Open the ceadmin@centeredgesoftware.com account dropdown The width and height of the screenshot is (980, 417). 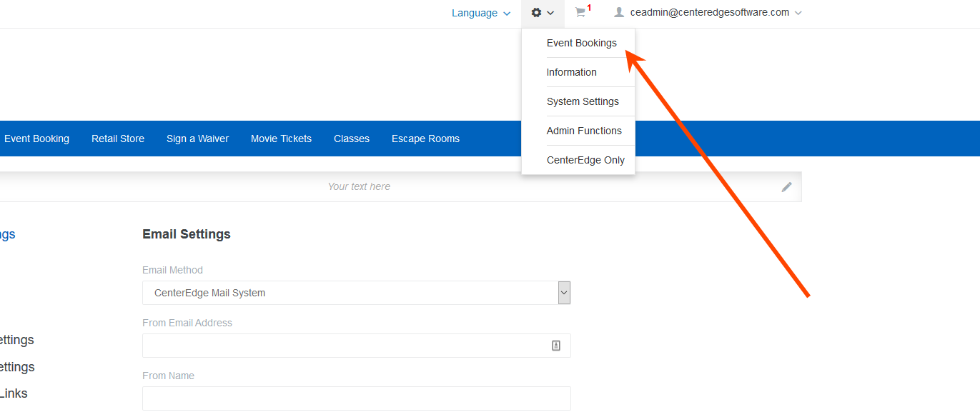[x=708, y=13]
